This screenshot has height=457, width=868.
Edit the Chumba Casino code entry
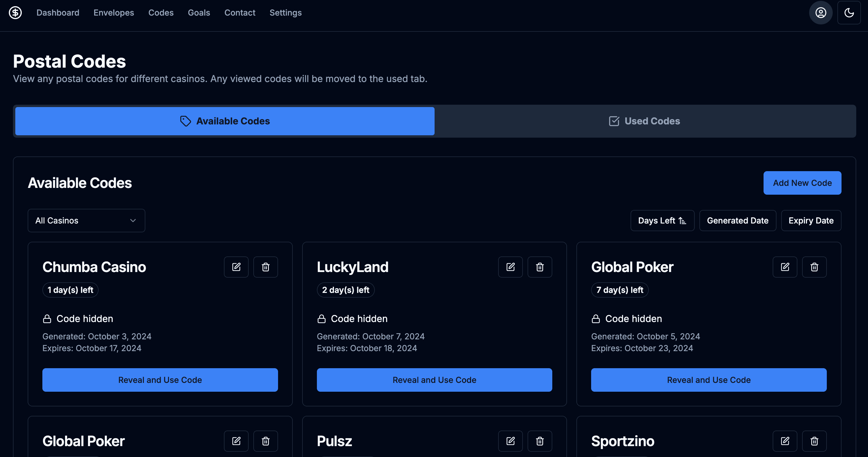236,267
